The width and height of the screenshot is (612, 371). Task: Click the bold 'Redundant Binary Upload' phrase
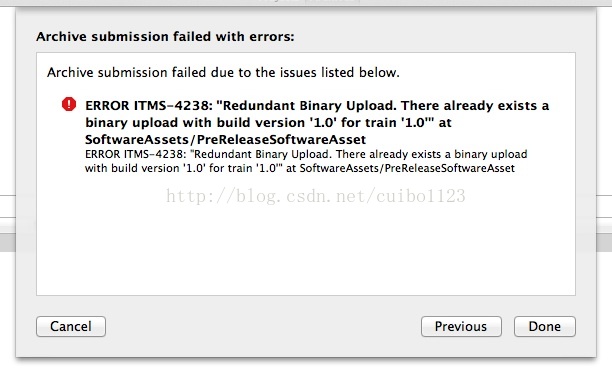coord(308,106)
